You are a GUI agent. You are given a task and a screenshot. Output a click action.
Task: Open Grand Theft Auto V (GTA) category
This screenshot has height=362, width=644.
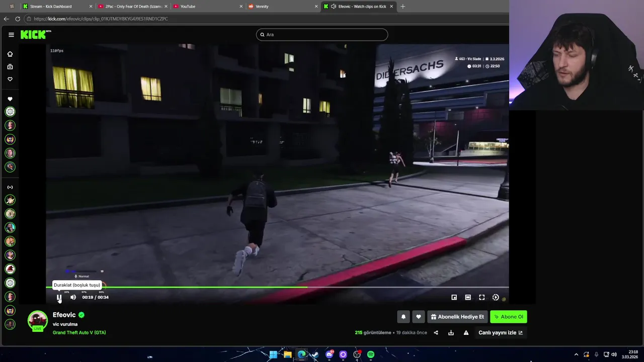click(79, 332)
